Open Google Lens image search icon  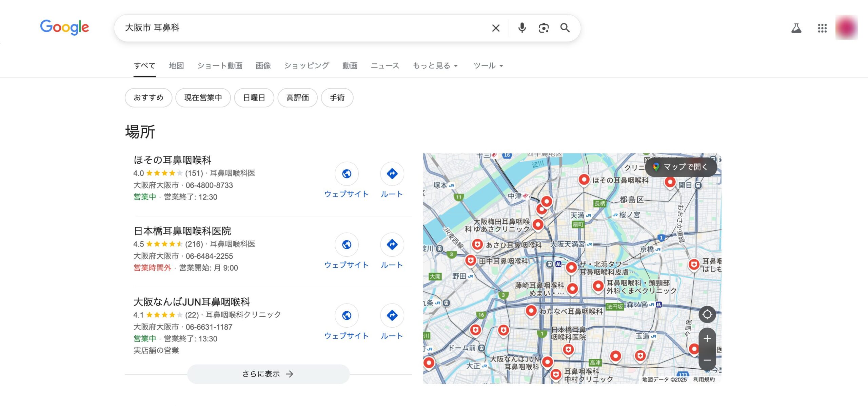[544, 28]
